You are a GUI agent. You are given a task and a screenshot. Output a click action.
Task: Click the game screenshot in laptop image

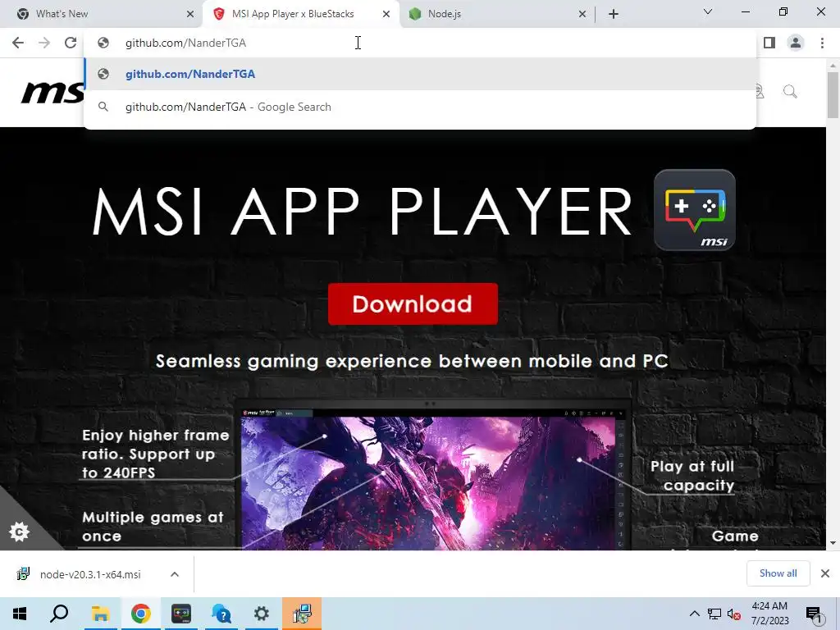click(x=428, y=483)
